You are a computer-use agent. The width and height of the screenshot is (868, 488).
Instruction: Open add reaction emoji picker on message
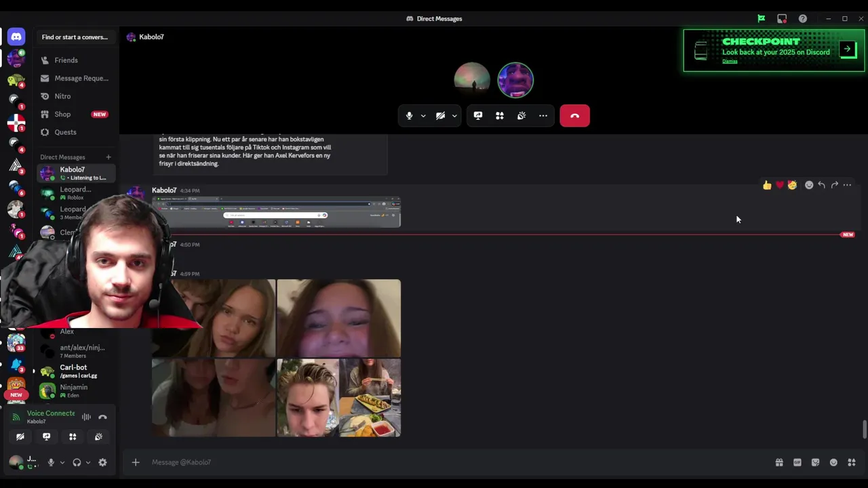pos(808,185)
